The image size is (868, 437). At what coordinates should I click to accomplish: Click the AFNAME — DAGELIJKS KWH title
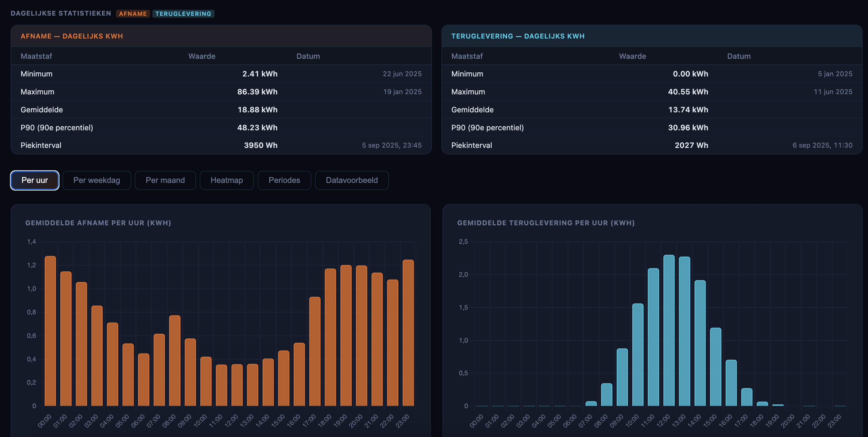point(72,36)
